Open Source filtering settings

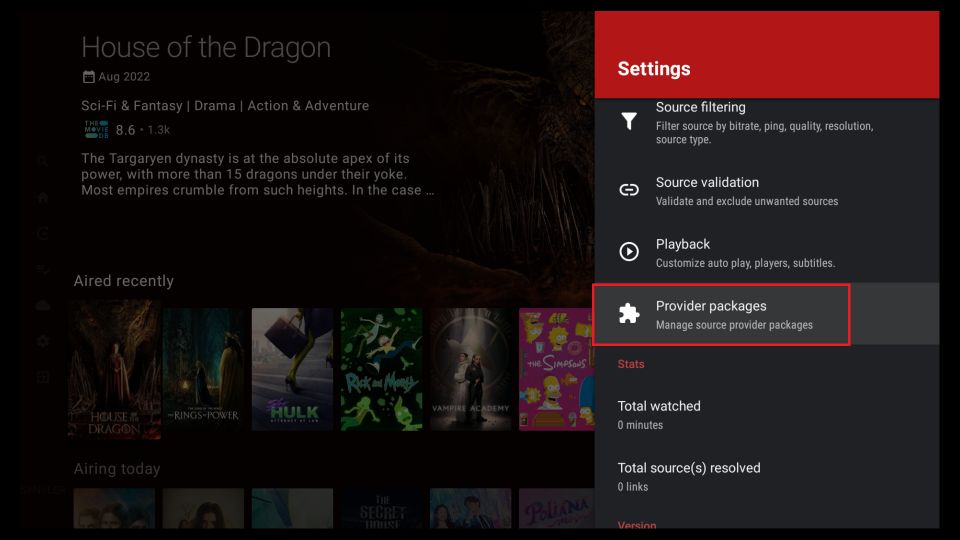(767, 122)
